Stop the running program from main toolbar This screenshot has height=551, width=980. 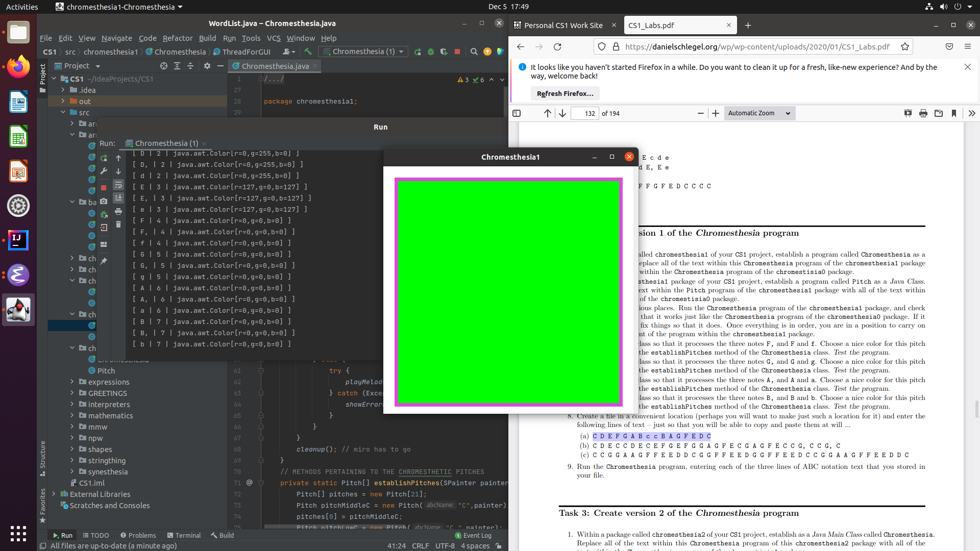coord(457,52)
